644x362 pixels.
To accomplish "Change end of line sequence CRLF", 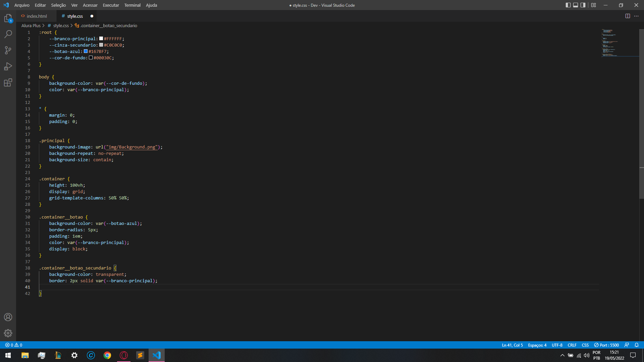I will (572, 345).
